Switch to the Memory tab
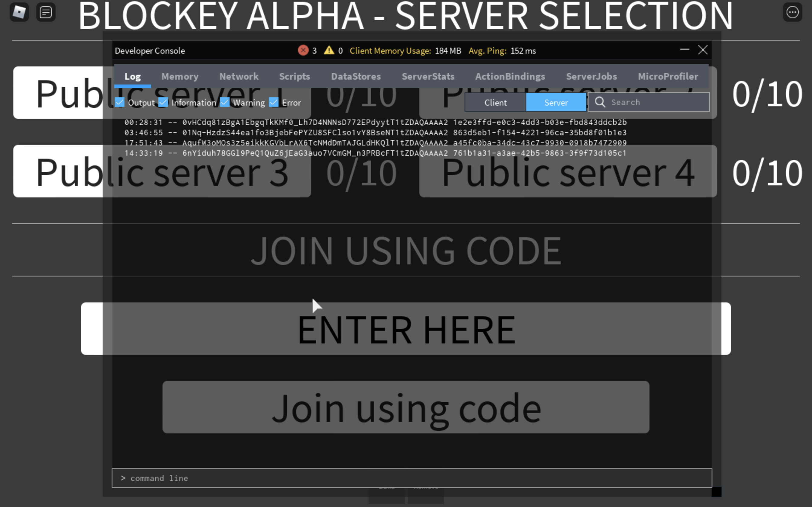This screenshot has height=507, width=812. click(x=180, y=76)
